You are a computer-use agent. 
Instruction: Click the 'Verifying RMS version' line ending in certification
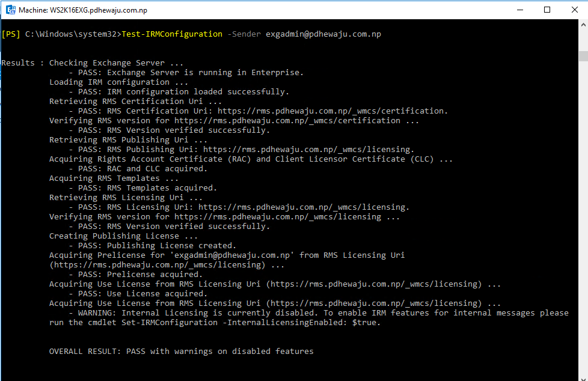tap(234, 121)
